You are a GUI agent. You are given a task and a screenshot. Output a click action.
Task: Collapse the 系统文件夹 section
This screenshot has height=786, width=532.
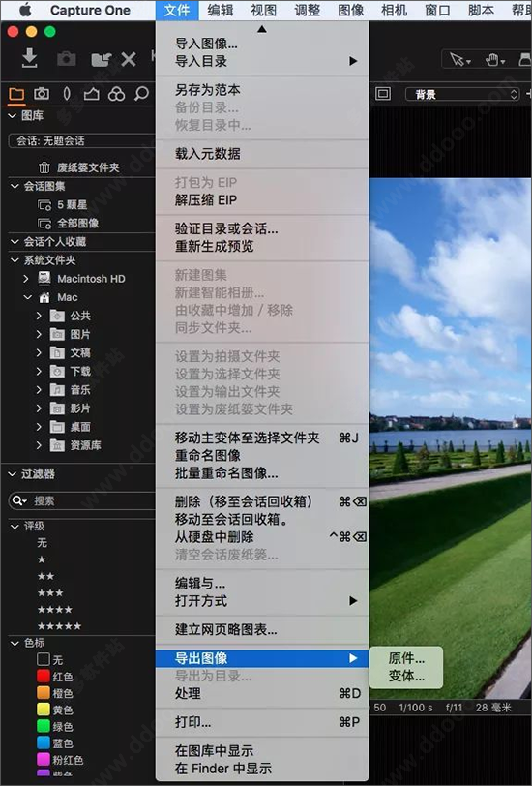(x=15, y=260)
